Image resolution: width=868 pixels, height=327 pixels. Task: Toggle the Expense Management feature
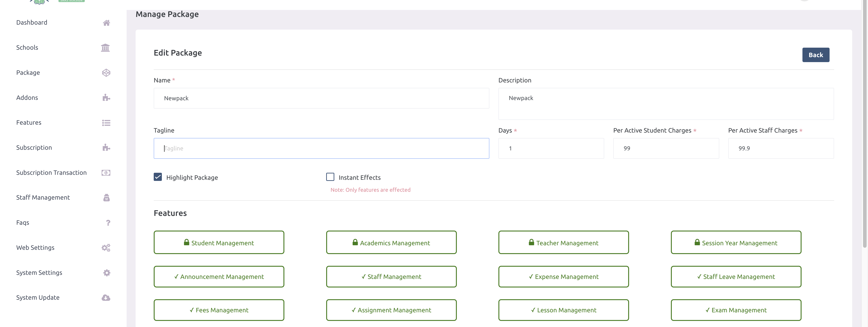pyautogui.click(x=563, y=276)
